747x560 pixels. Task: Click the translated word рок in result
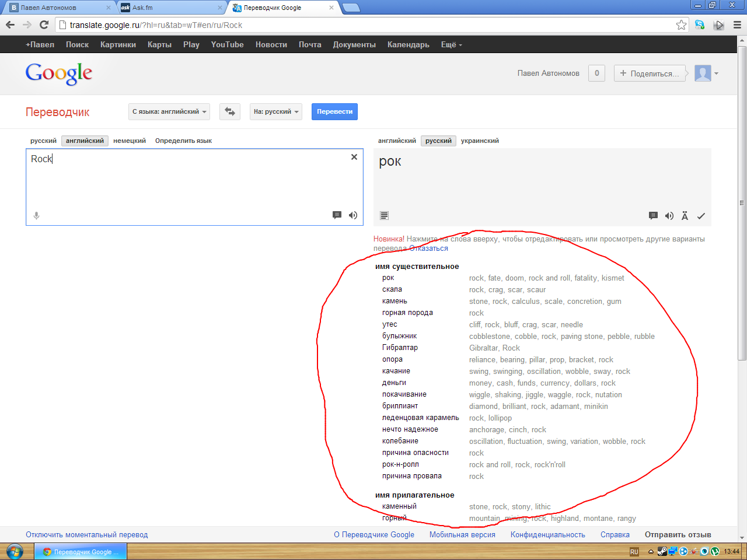[390, 162]
